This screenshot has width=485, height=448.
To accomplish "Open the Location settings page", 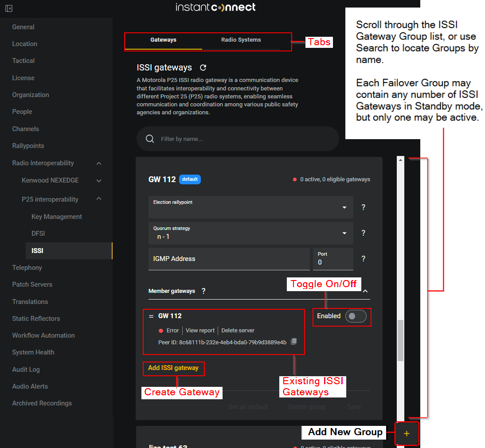I will point(25,44).
